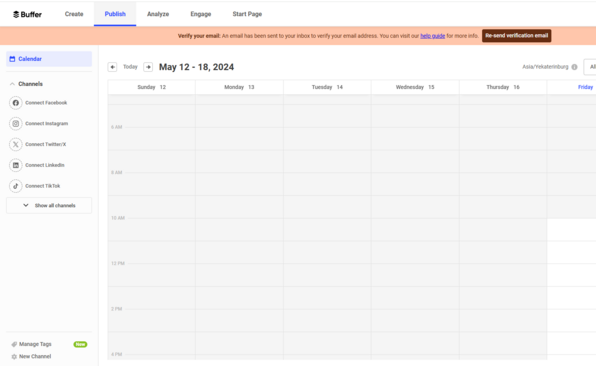Click the 10 AM time label
The width and height of the screenshot is (596, 366).
118,218
